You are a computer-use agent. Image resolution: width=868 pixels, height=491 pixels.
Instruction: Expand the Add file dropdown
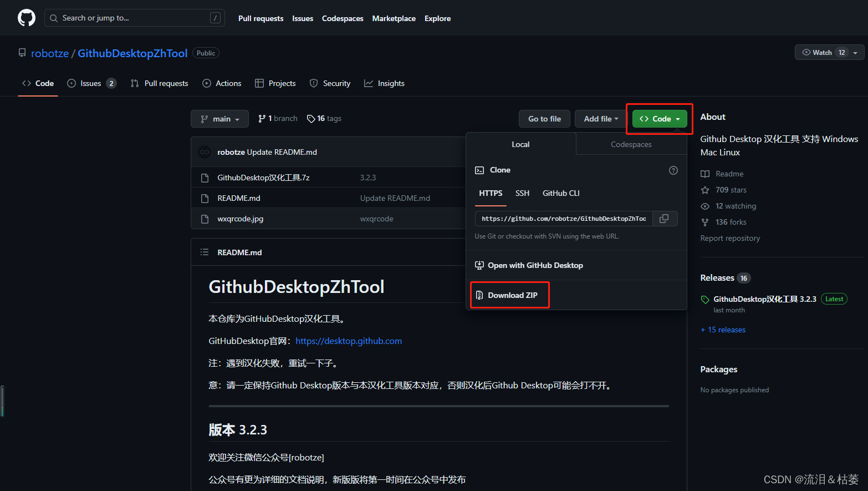[601, 119]
